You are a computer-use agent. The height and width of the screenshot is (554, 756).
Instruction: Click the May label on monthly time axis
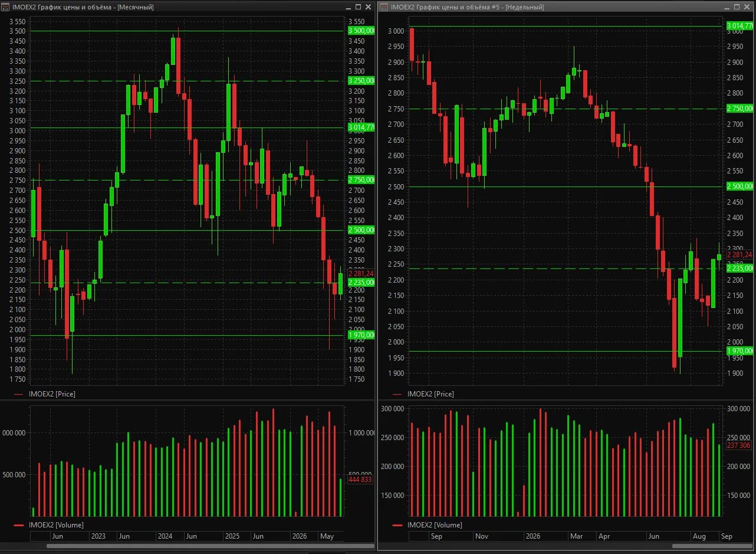(x=327, y=536)
